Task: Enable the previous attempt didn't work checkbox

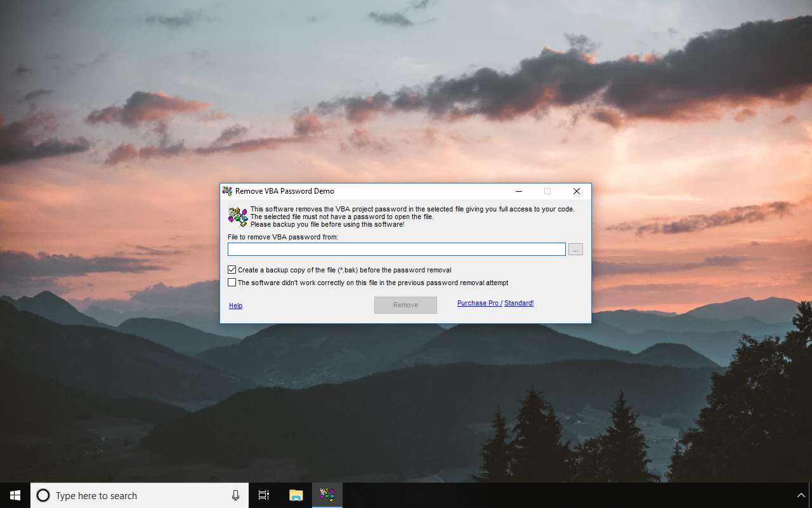Action: click(232, 283)
